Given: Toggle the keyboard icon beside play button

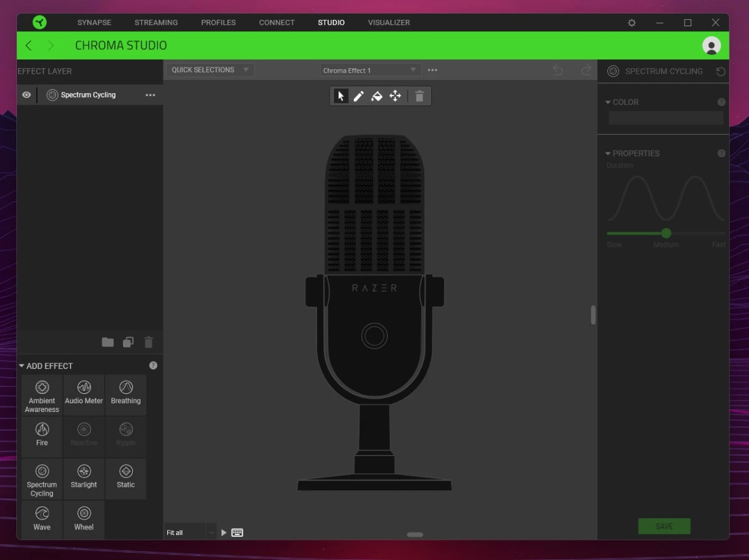Looking at the screenshot, I should [237, 533].
